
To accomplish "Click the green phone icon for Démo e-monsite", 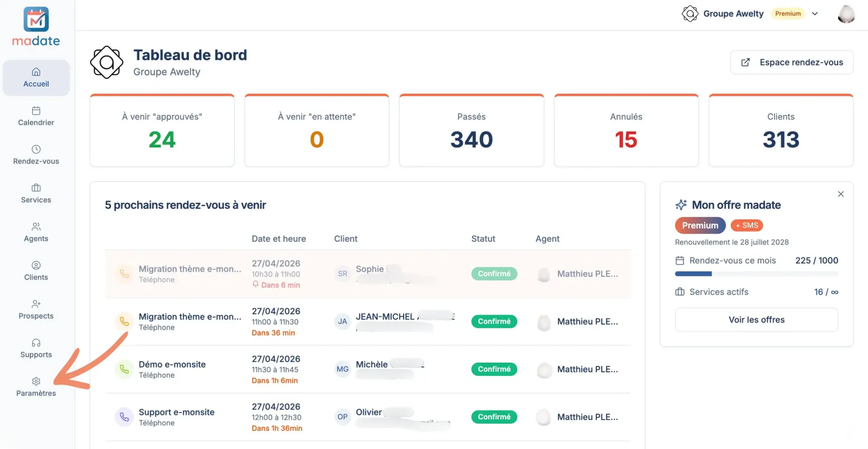I will [124, 369].
